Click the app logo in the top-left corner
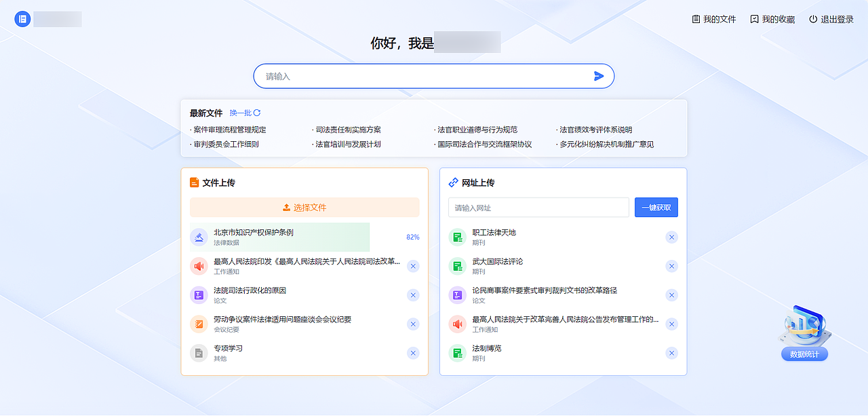The image size is (868, 416). (x=22, y=18)
